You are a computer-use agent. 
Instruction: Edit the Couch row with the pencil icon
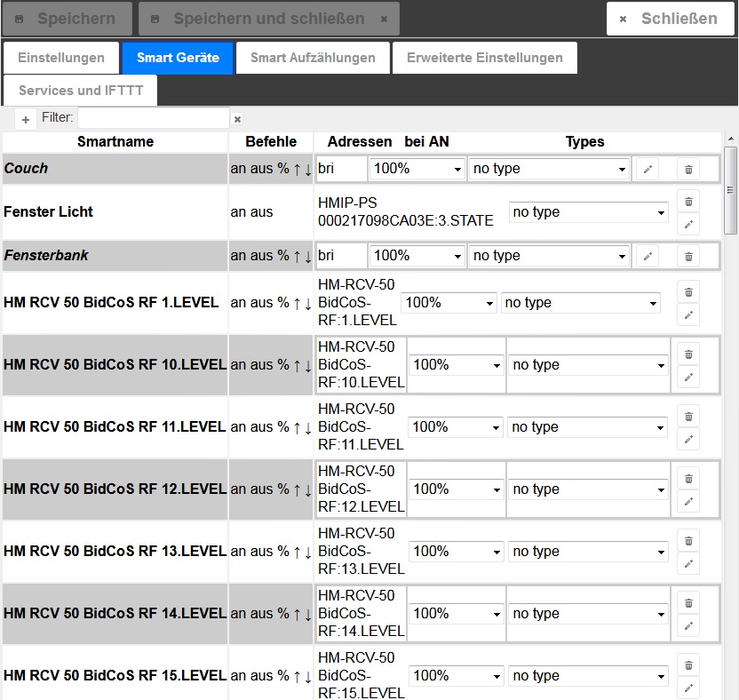[x=648, y=169]
